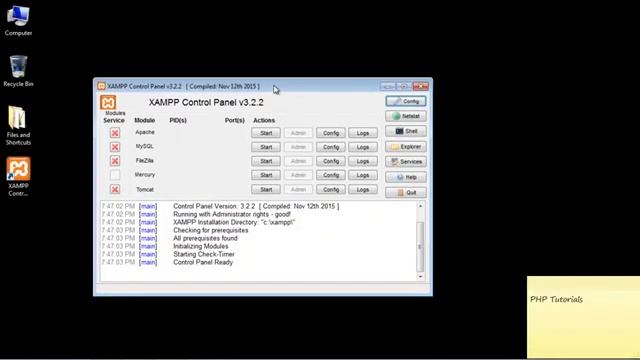Screen dimensions: 640x360
Task: Click the 'All prerequisites found' log line
Action: tap(205, 238)
